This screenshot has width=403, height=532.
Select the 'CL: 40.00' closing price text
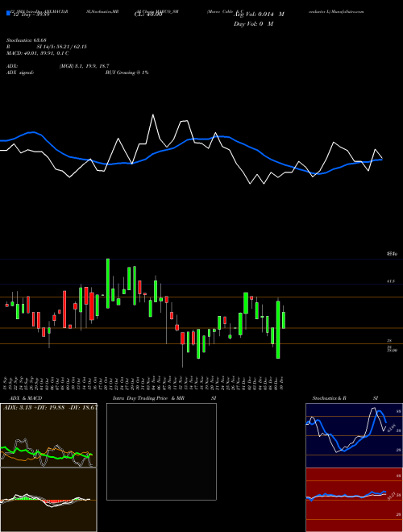pyautogui.click(x=148, y=15)
